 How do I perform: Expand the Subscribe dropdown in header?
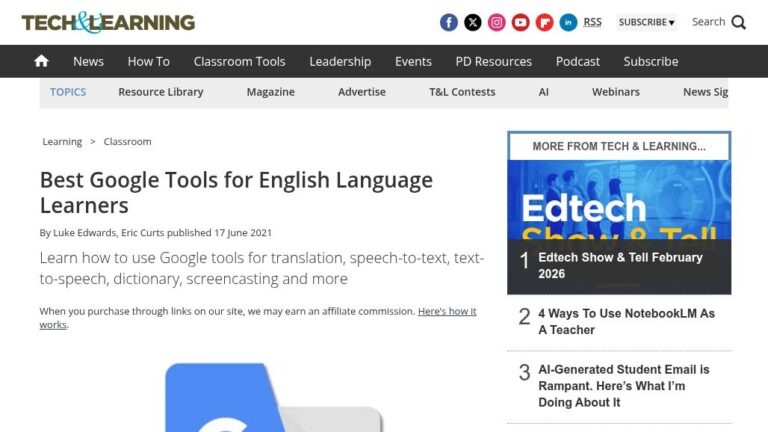tap(647, 23)
